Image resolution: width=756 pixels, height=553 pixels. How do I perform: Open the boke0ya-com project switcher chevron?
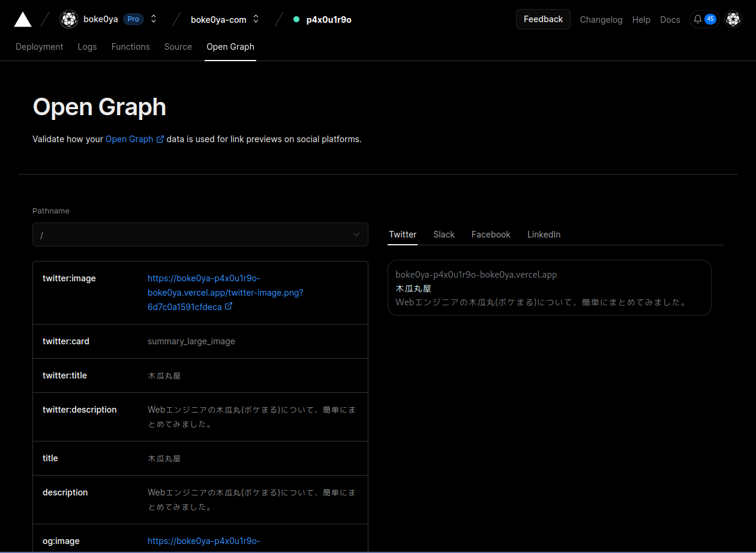tap(256, 19)
